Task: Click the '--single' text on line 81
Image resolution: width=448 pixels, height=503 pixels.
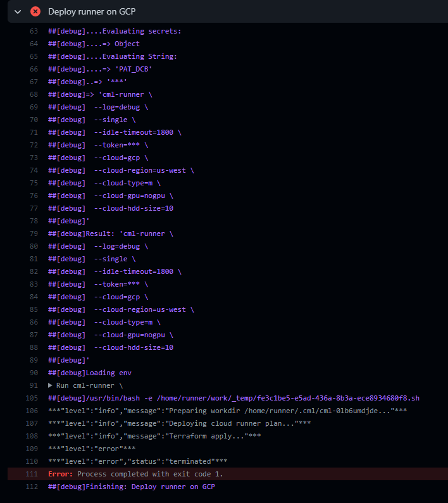Action: [x=111, y=259]
